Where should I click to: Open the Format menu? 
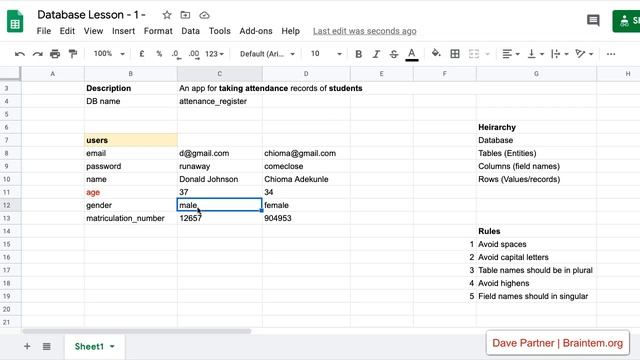tap(158, 31)
